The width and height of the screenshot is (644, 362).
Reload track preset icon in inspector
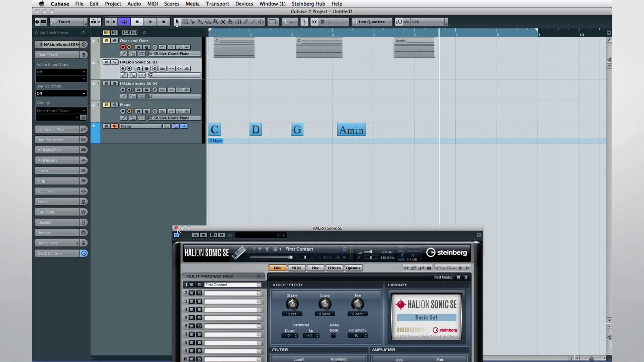tap(84, 33)
